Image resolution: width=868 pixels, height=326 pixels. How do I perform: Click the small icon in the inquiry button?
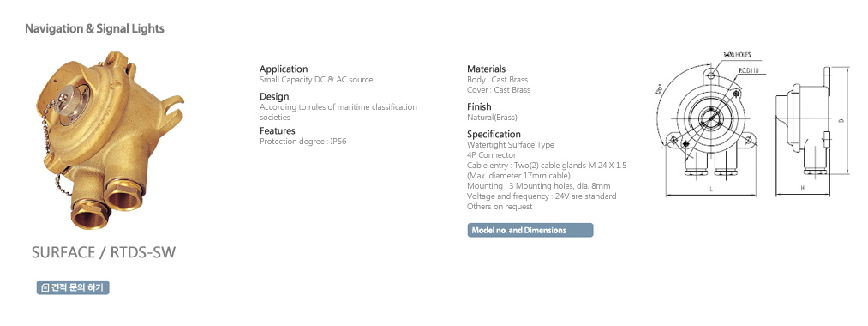point(45,287)
